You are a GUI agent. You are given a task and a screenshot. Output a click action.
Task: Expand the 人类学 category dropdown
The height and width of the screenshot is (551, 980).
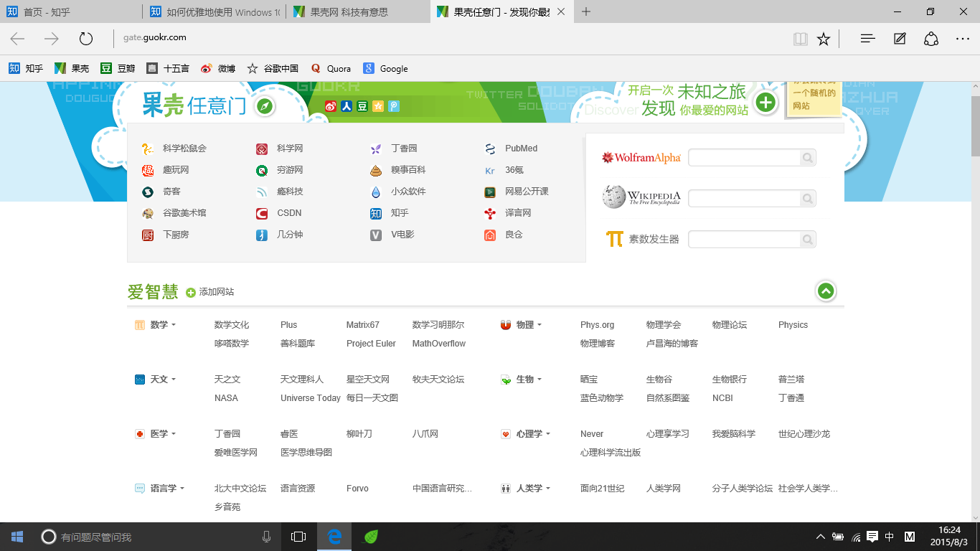[x=548, y=489]
